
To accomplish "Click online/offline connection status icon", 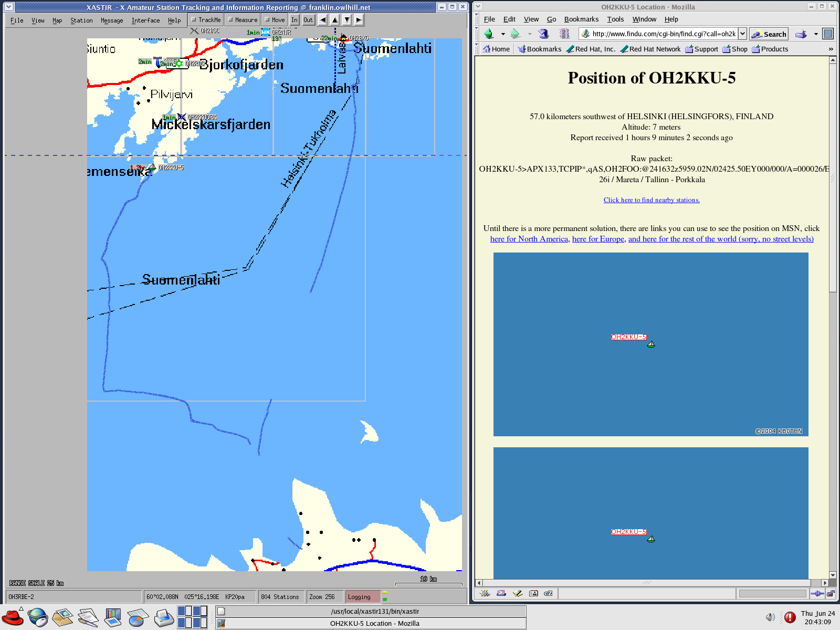I will coord(817,594).
